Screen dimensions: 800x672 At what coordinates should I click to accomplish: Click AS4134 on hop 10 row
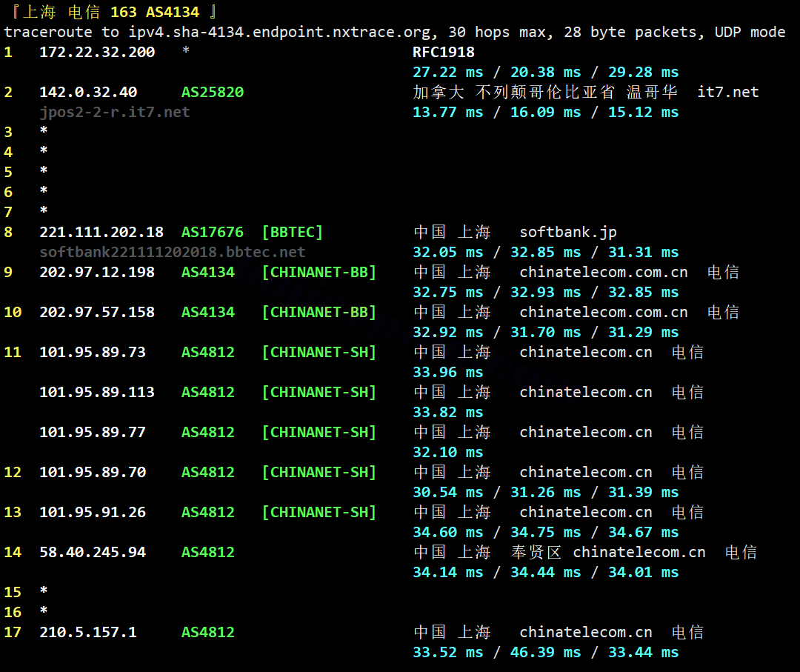pyautogui.click(x=208, y=312)
